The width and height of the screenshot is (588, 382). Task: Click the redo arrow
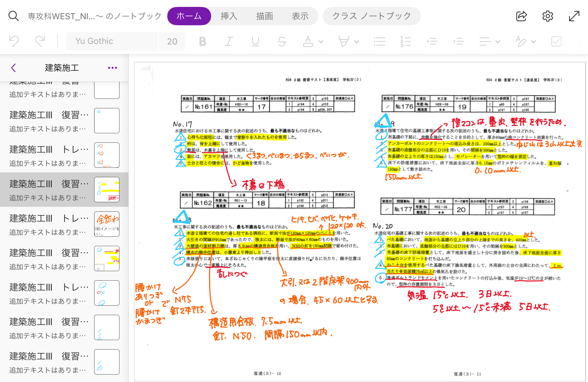click(x=40, y=41)
